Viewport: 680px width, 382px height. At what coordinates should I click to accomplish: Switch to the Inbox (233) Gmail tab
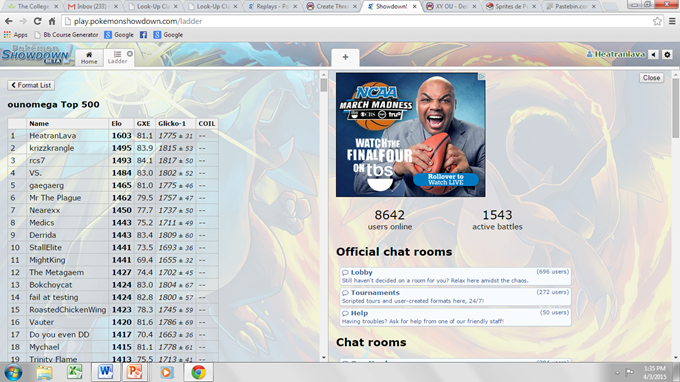[x=92, y=6]
